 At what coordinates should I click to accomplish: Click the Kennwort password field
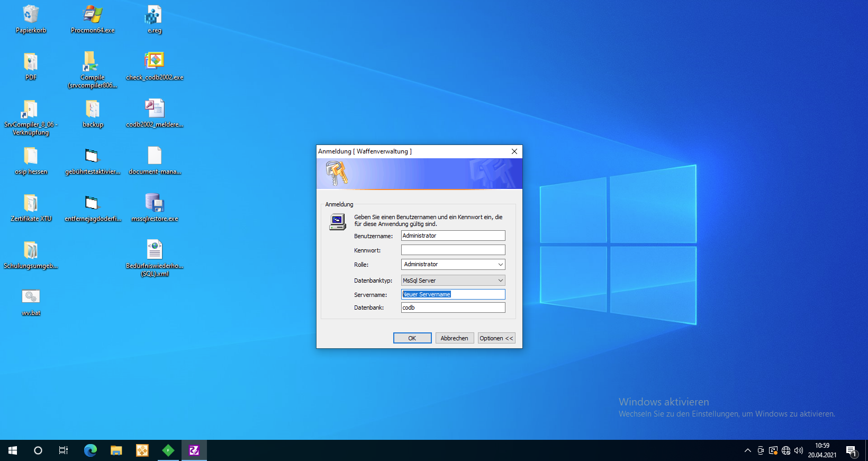453,250
